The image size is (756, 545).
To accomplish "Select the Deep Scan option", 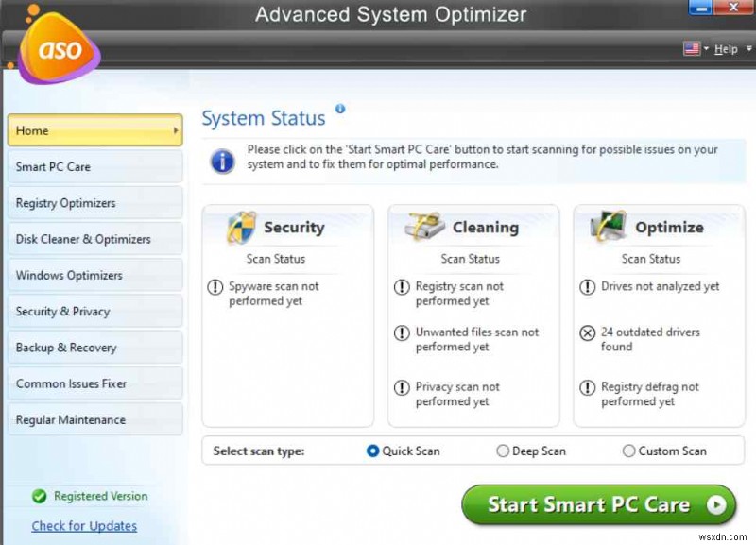I will tap(503, 451).
